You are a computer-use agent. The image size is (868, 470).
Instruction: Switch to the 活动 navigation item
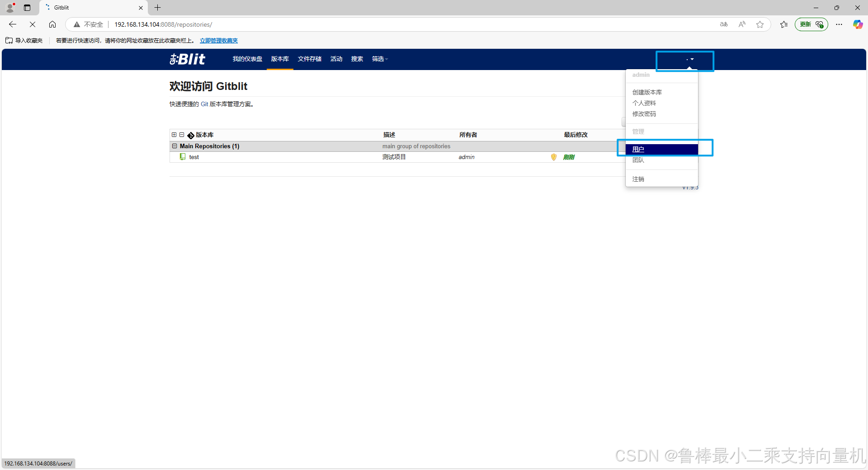tap(336, 59)
